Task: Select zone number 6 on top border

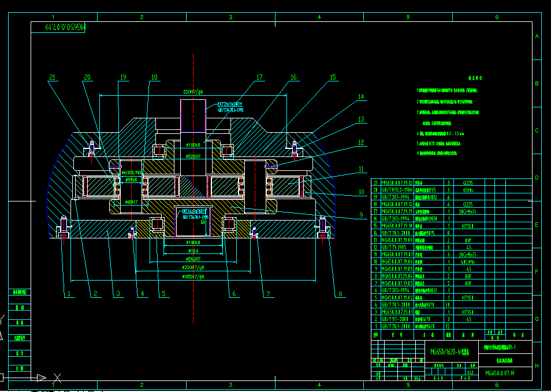Action: [x=497, y=17]
